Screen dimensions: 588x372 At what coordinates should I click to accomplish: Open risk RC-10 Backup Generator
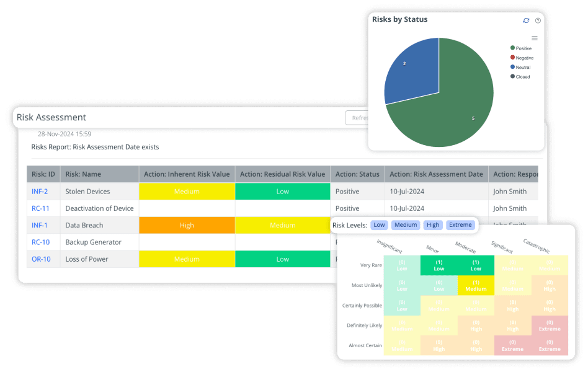click(x=42, y=242)
